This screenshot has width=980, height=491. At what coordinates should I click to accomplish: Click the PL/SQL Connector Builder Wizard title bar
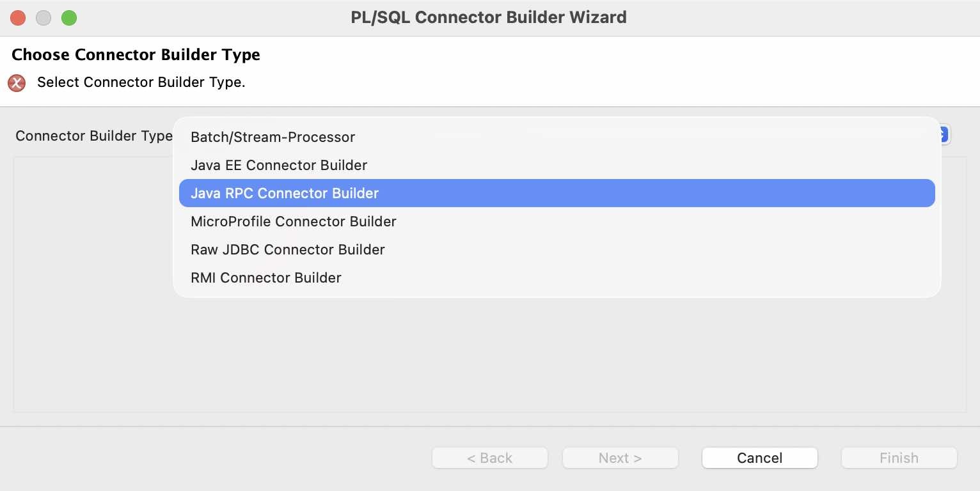pyautogui.click(x=489, y=17)
